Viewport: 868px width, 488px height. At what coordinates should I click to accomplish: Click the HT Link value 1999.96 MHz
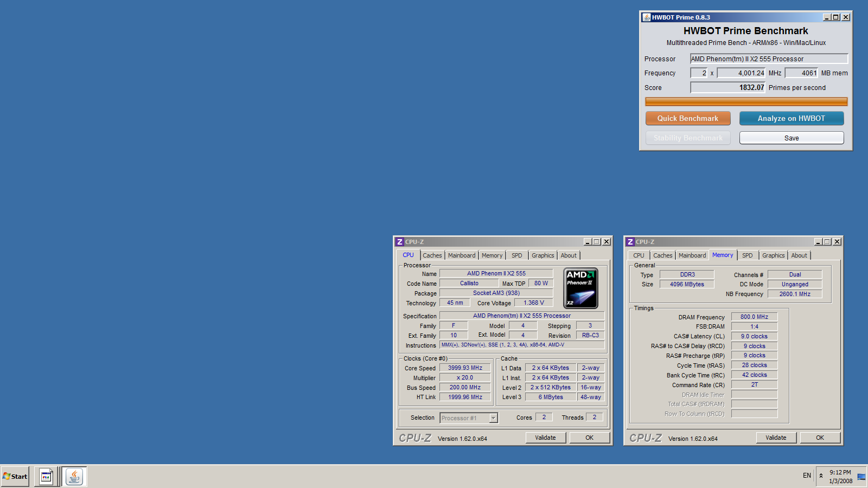[x=465, y=397]
